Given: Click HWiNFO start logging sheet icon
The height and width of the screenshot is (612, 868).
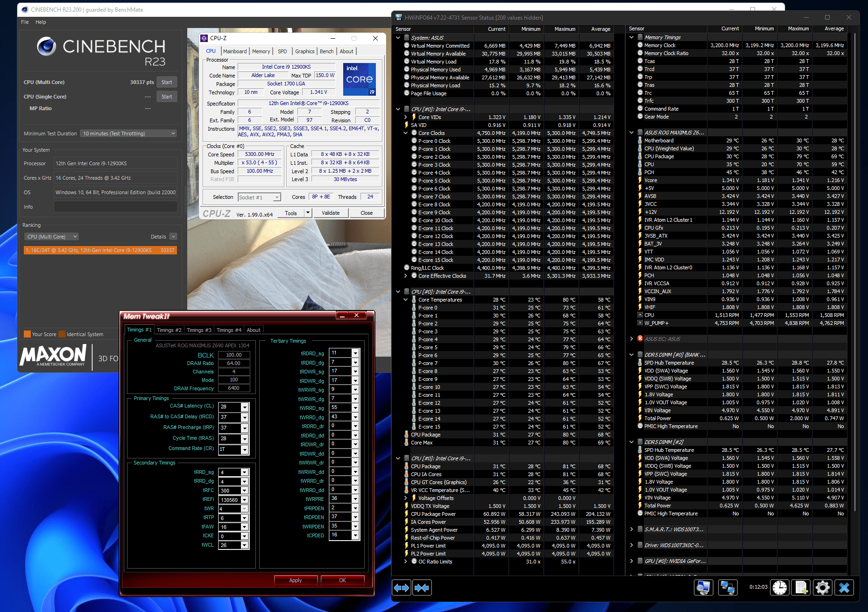Looking at the screenshot, I should [x=801, y=587].
